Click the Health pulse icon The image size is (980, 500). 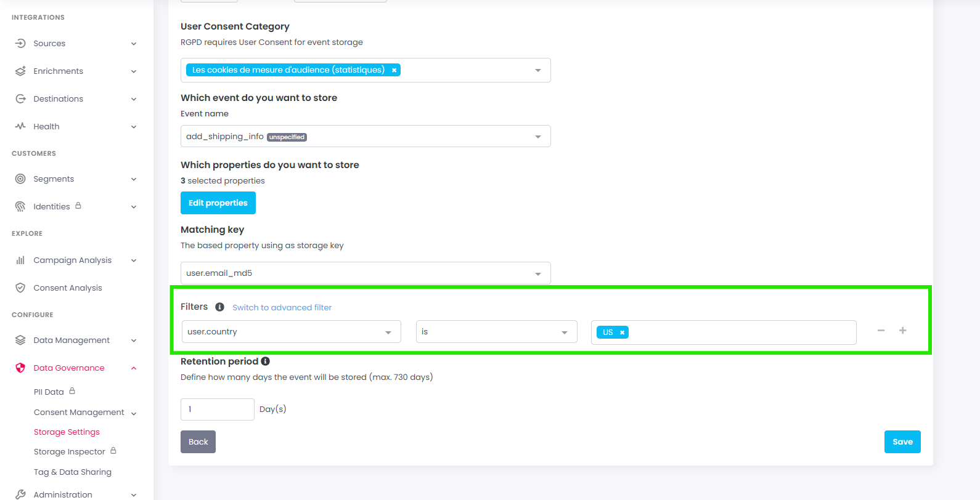[20, 126]
